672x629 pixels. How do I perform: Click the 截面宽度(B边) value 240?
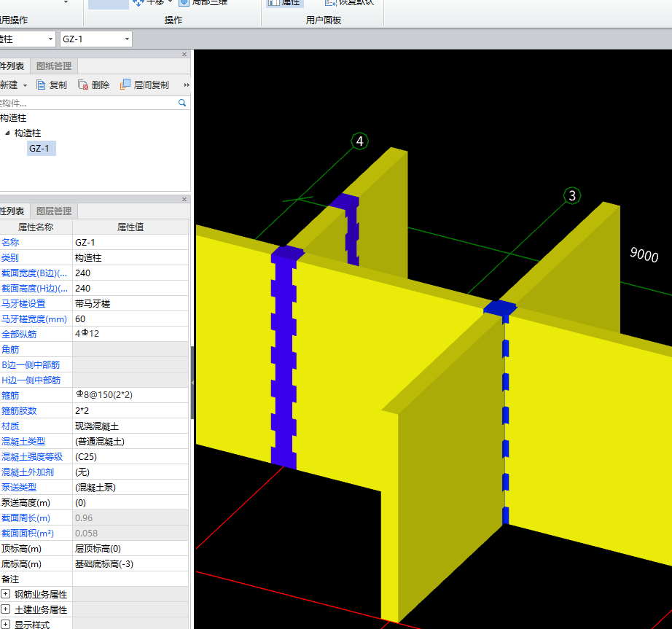click(130, 273)
